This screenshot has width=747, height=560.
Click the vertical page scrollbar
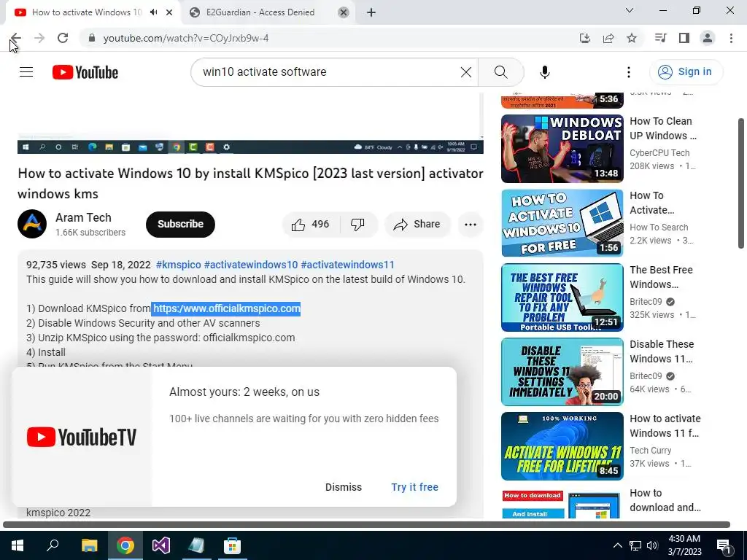coord(741,183)
